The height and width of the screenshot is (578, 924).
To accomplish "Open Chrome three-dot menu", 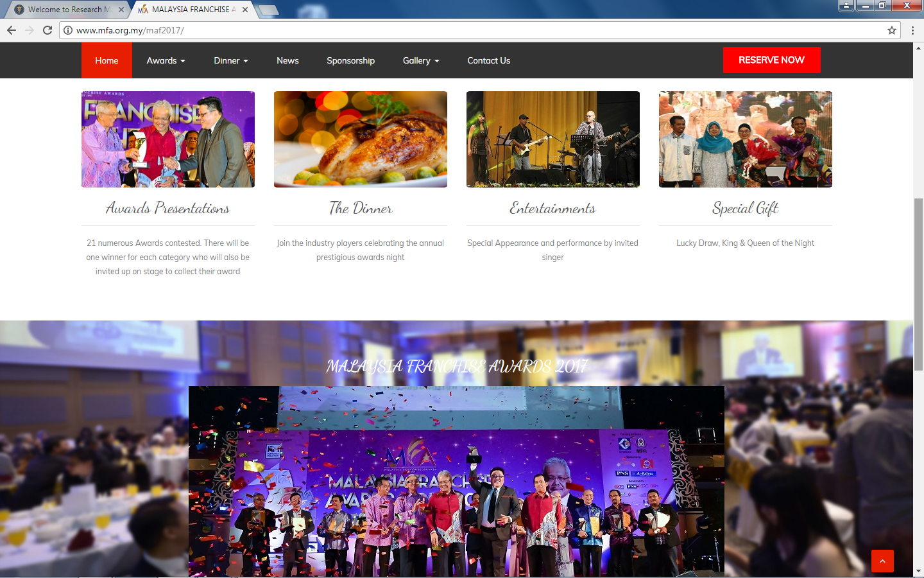I will pos(912,30).
